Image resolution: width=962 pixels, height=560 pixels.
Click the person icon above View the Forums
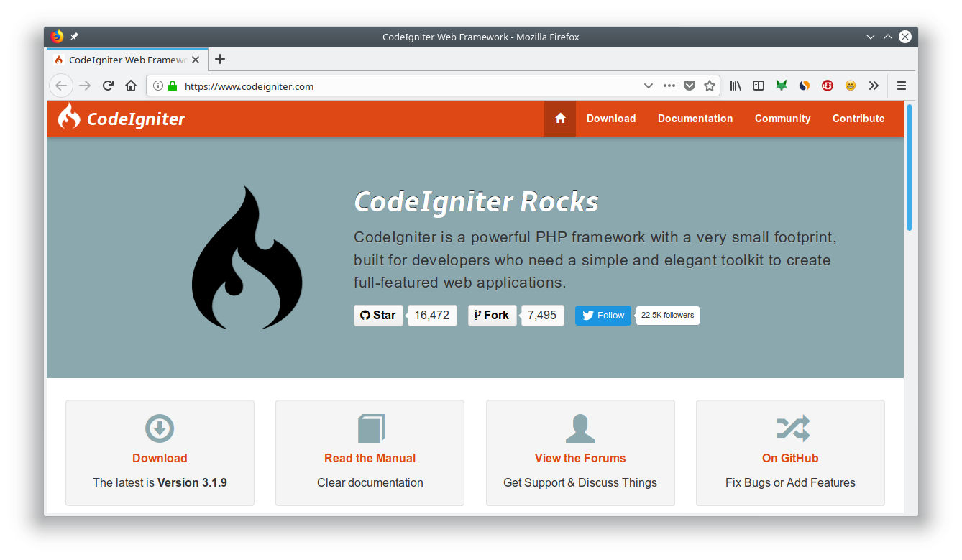click(580, 427)
